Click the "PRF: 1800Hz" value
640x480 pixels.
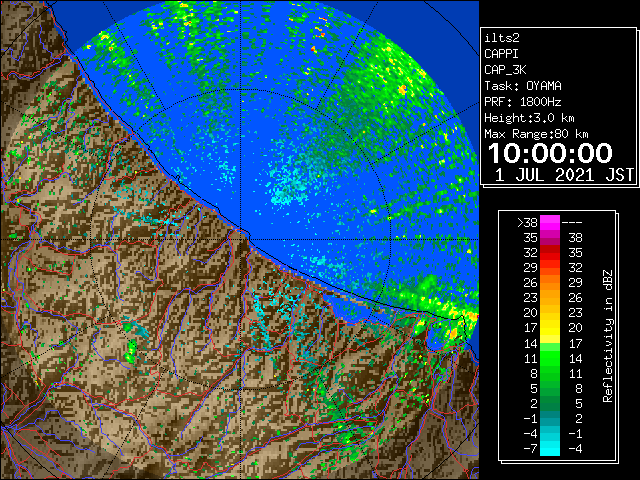(523, 102)
